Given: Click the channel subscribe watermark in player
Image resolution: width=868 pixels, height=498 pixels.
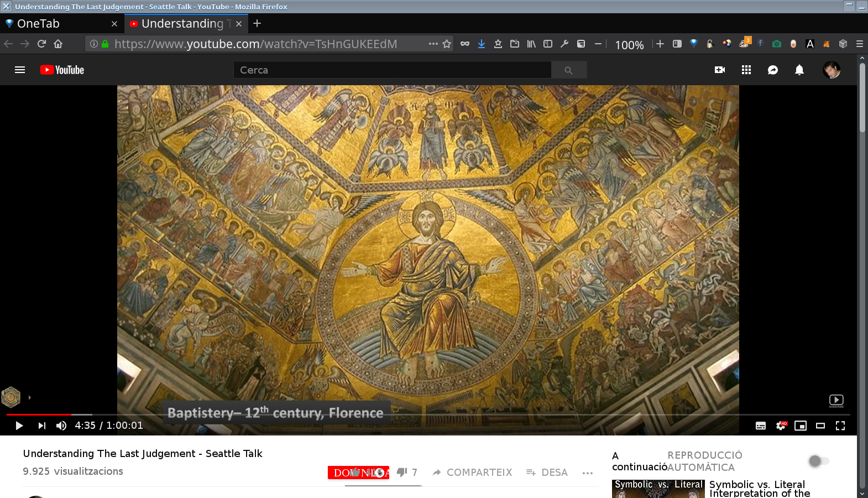Looking at the screenshot, I should click(x=836, y=401).
